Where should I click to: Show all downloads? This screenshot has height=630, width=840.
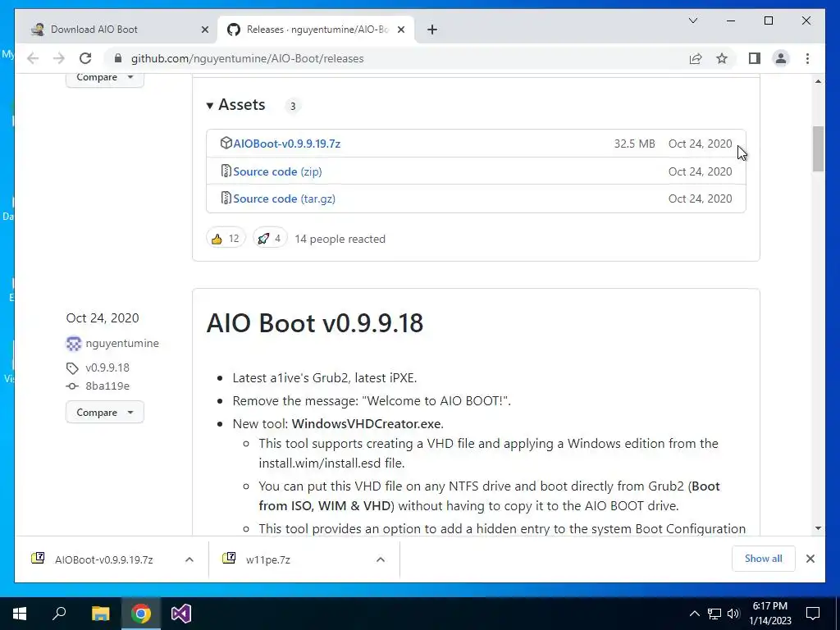tap(764, 559)
